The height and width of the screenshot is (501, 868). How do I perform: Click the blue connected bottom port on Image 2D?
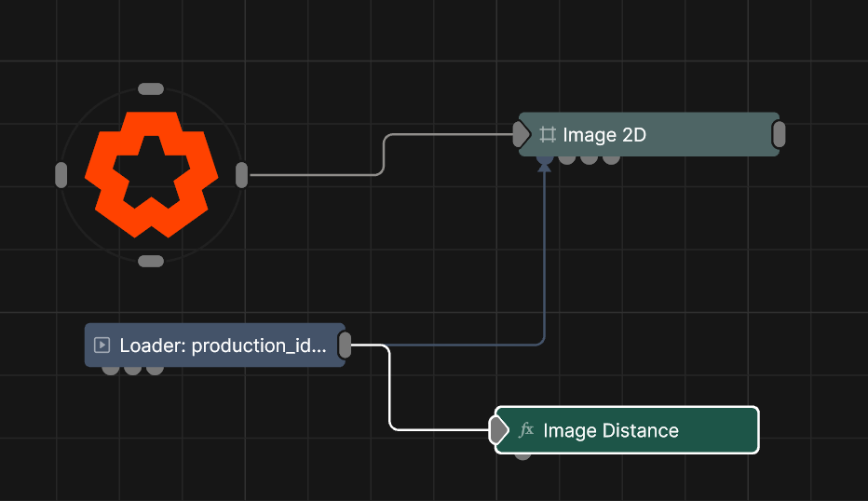click(x=545, y=159)
